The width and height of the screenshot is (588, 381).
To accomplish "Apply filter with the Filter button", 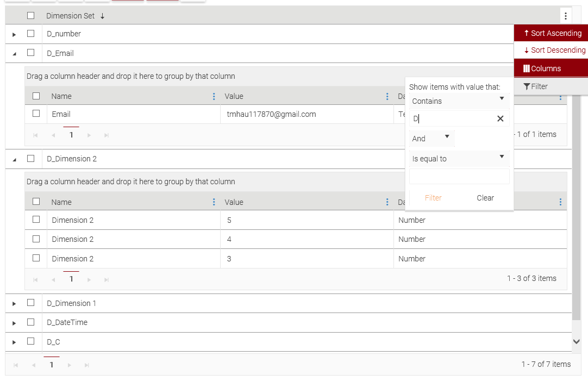I will point(433,198).
